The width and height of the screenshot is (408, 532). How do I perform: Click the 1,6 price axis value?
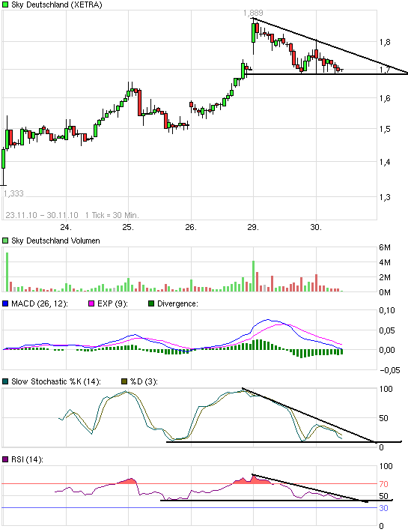coord(385,98)
